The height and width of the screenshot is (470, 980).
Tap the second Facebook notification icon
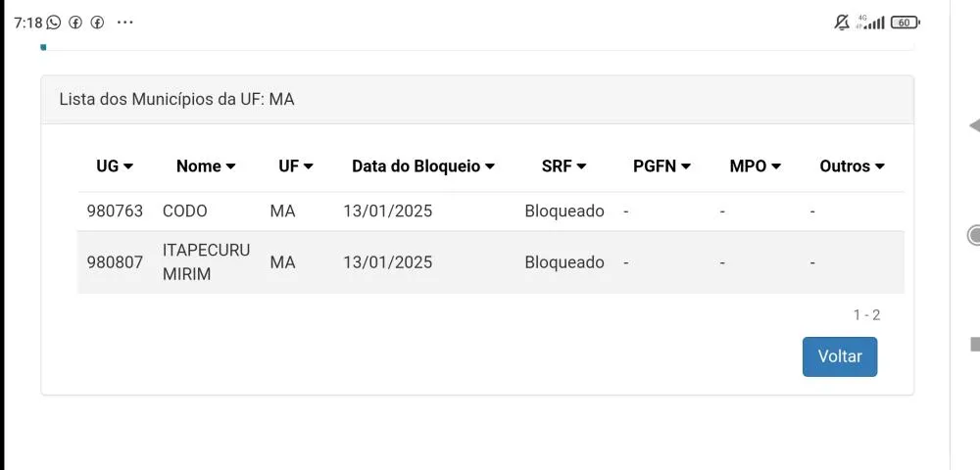(97, 23)
